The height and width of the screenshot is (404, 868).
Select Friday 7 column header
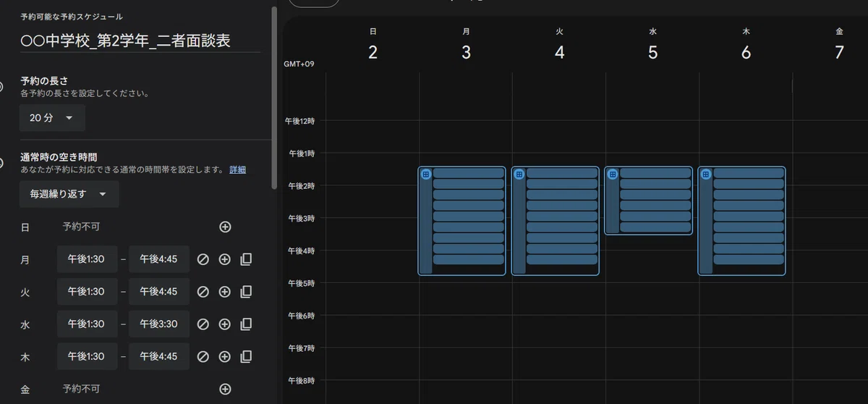coord(839,46)
